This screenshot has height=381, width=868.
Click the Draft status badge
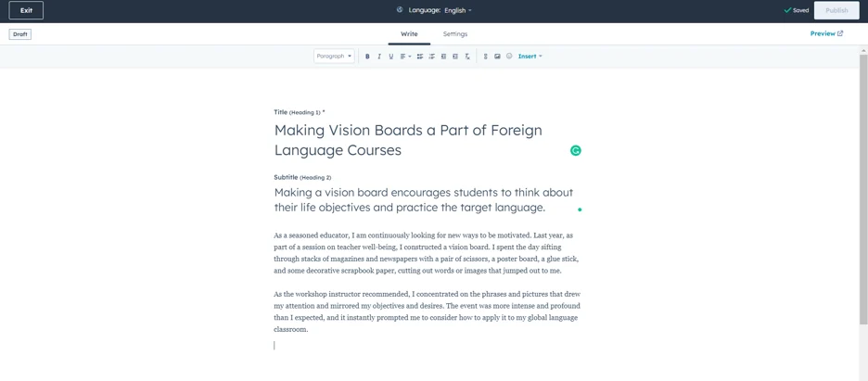click(20, 34)
